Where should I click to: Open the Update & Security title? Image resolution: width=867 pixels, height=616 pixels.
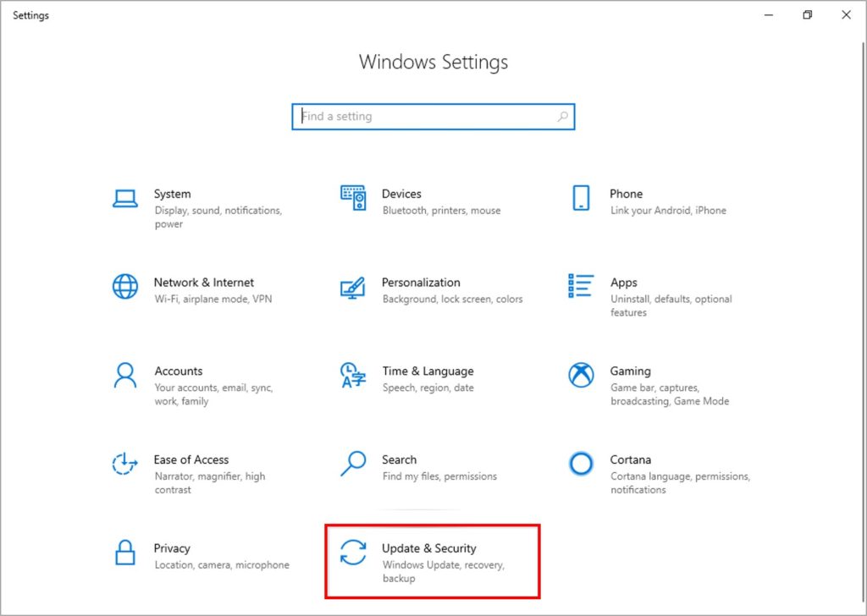point(429,548)
